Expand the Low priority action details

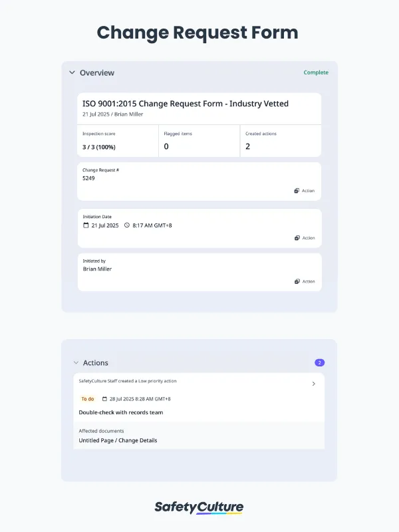tap(314, 382)
